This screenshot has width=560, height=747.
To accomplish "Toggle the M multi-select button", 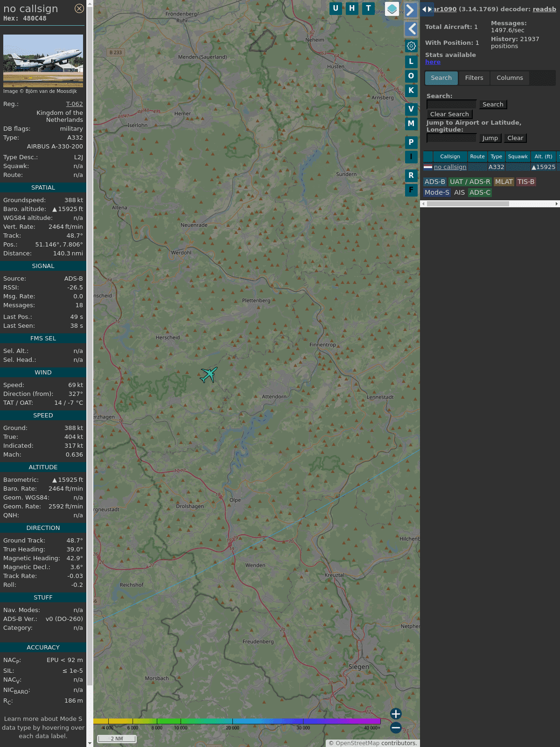I will click(411, 124).
